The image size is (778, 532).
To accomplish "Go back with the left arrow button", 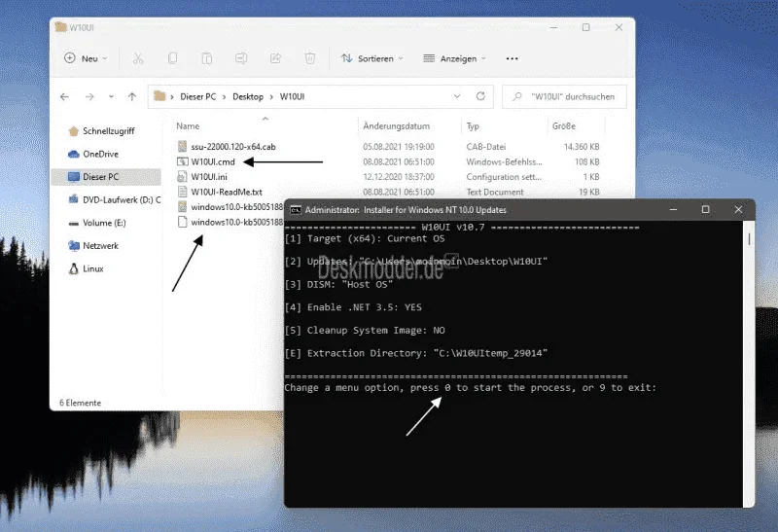I will coord(64,97).
